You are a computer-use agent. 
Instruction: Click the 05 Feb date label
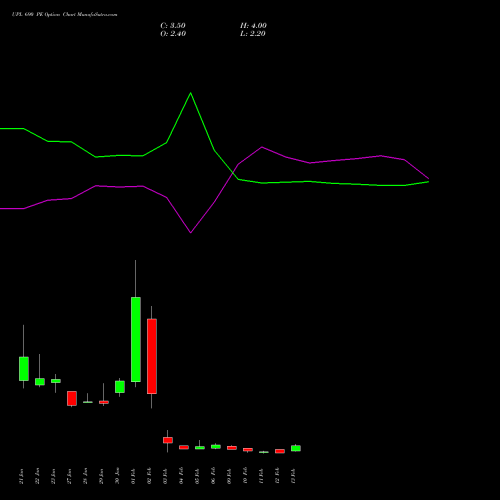click(x=198, y=476)
